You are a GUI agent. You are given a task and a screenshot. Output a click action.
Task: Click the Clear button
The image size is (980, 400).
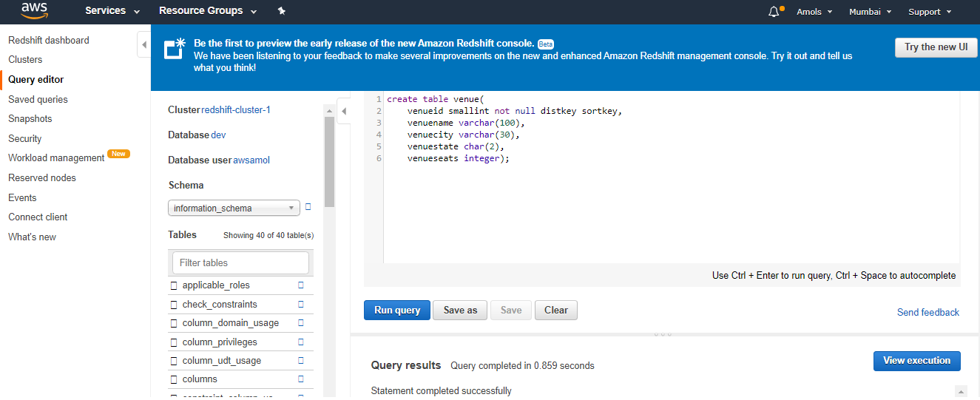[x=556, y=311]
